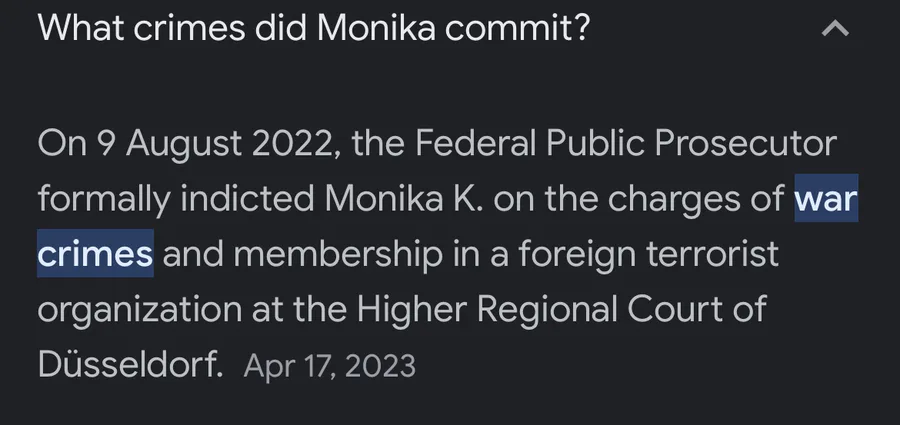Click the highlighted word "crimes" in the answer
The height and width of the screenshot is (425, 900).
[95, 253]
